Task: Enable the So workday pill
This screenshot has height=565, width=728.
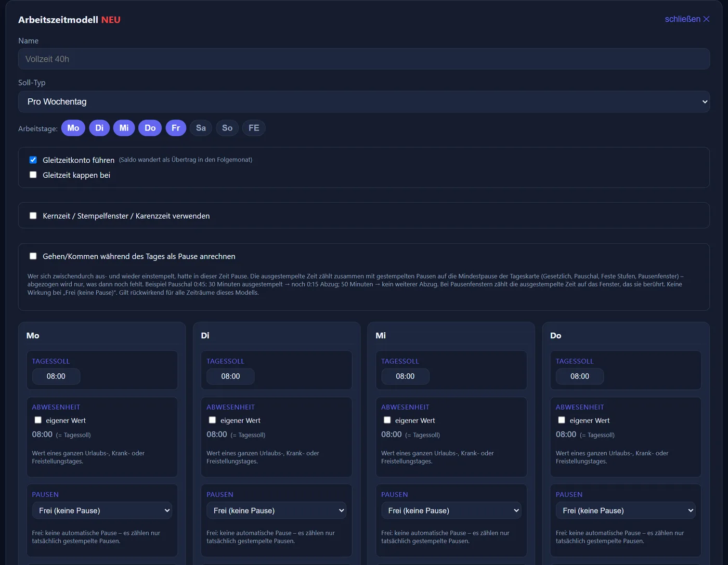Action: click(x=227, y=128)
